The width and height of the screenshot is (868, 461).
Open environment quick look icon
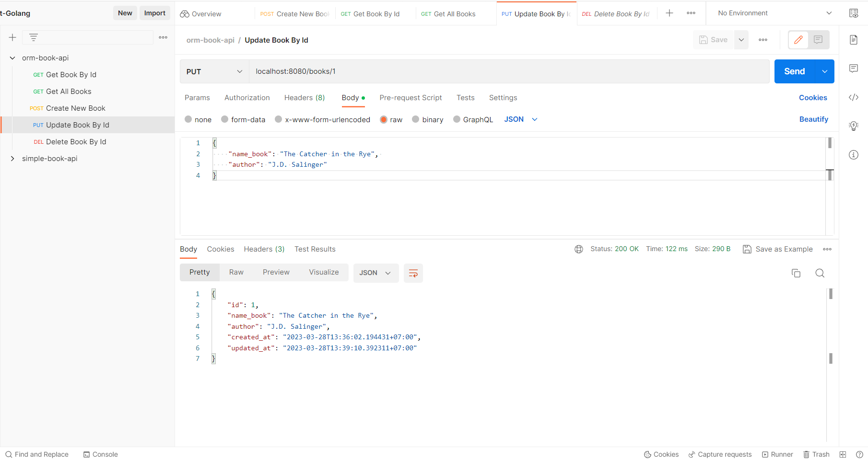854,13
